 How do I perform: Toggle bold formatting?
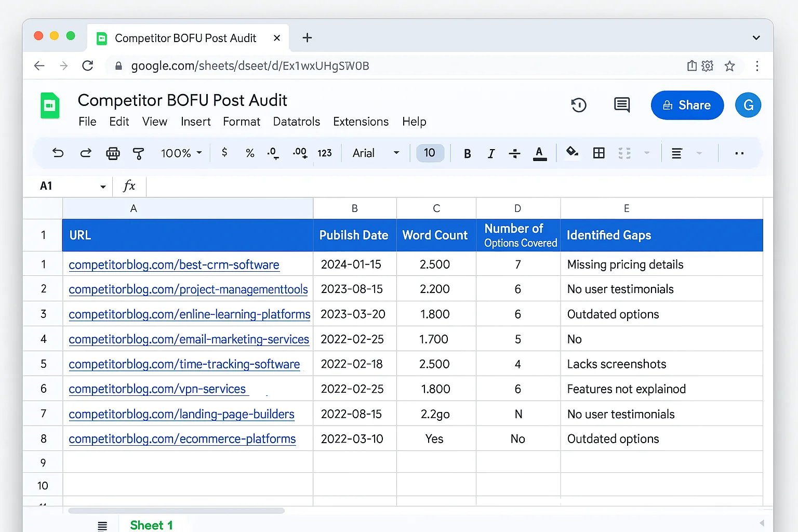467,153
